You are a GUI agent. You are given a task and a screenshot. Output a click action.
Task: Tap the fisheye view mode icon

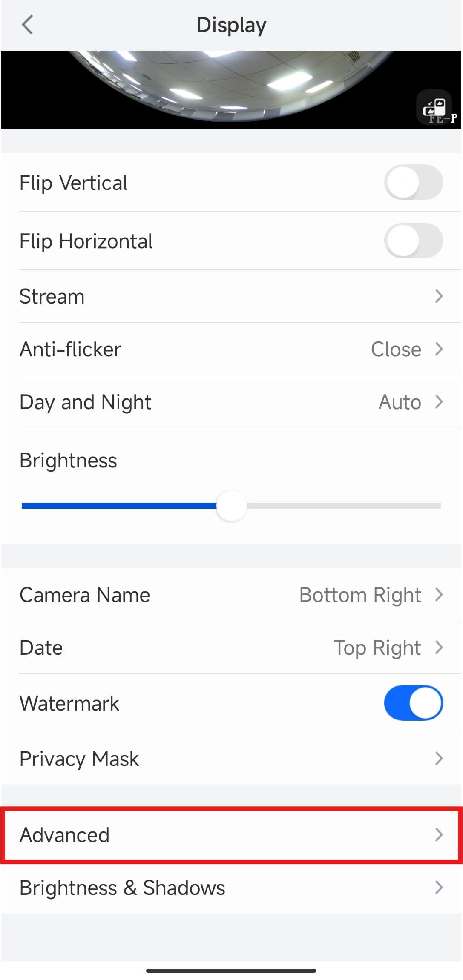pos(434,108)
